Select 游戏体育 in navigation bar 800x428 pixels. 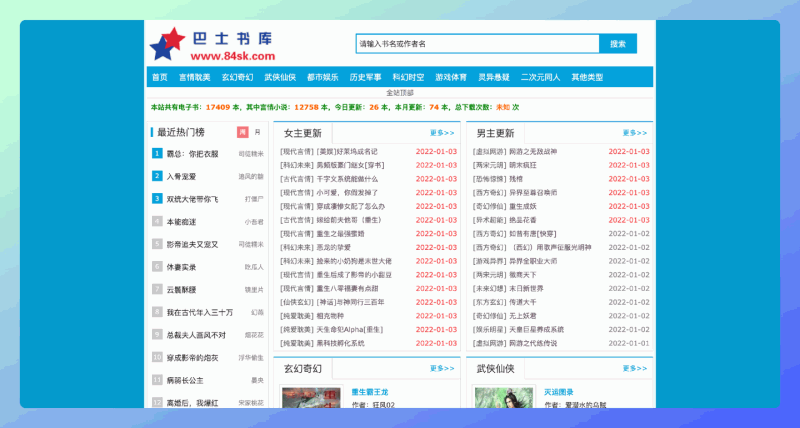click(x=451, y=77)
